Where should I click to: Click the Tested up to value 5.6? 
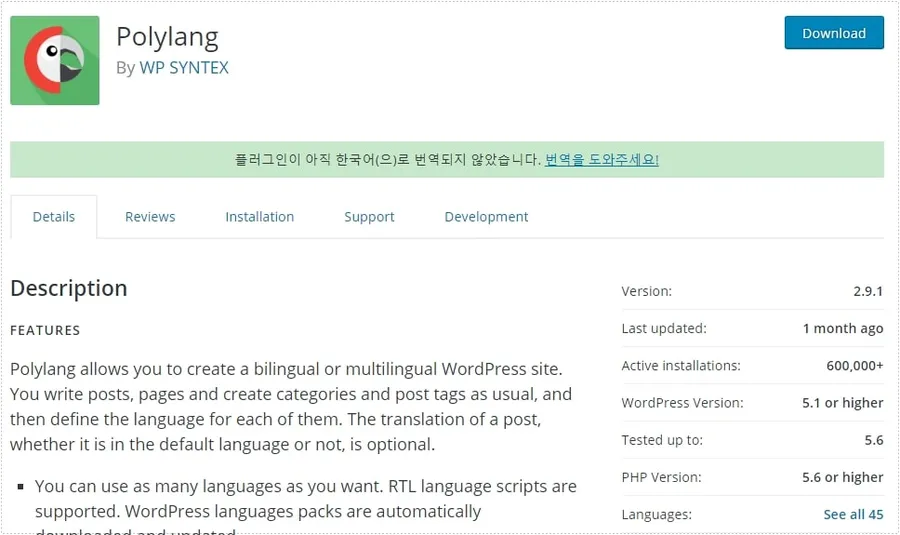[874, 440]
